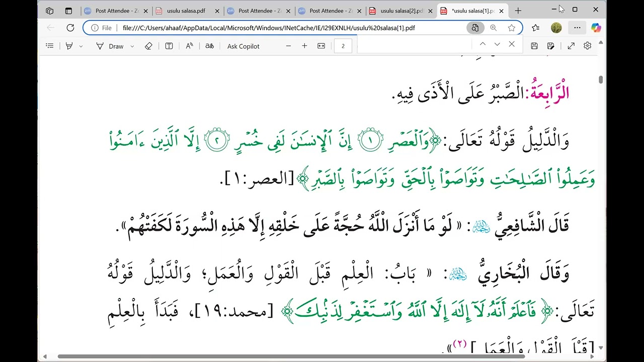Screen dimensions: 644x362
Task: Open the PDF viewer settings gear
Action: (x=587, y=46)
